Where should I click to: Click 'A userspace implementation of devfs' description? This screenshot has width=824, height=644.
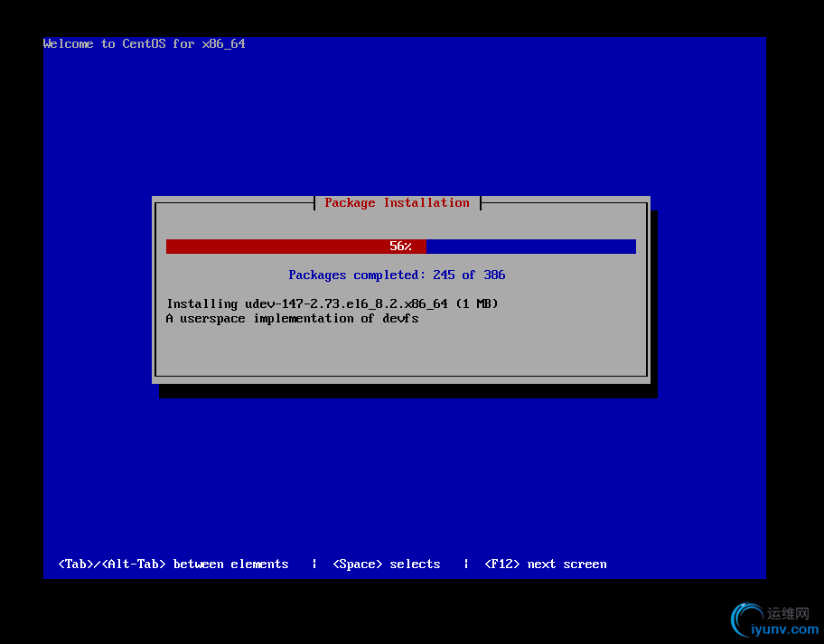click(x=292, y=318)
